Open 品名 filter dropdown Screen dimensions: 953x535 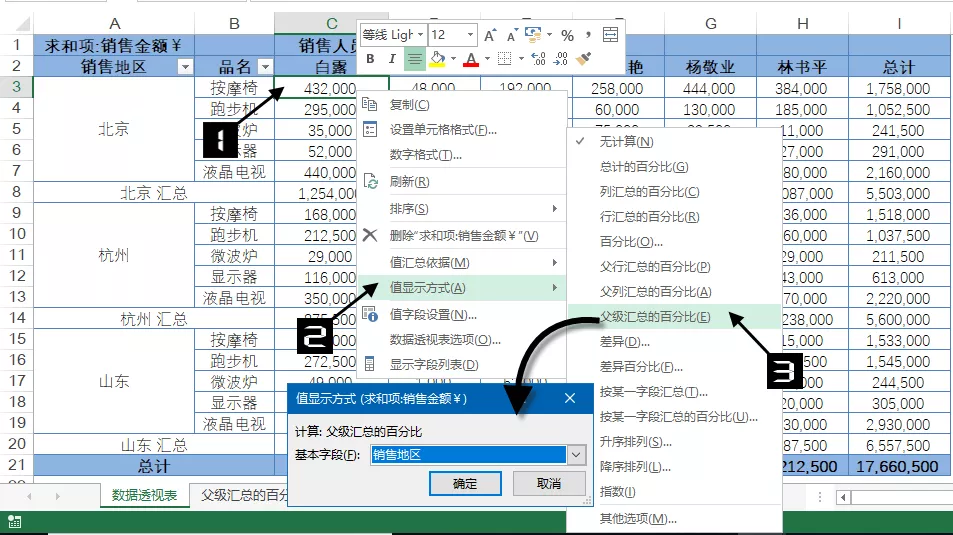coord(265,67)
